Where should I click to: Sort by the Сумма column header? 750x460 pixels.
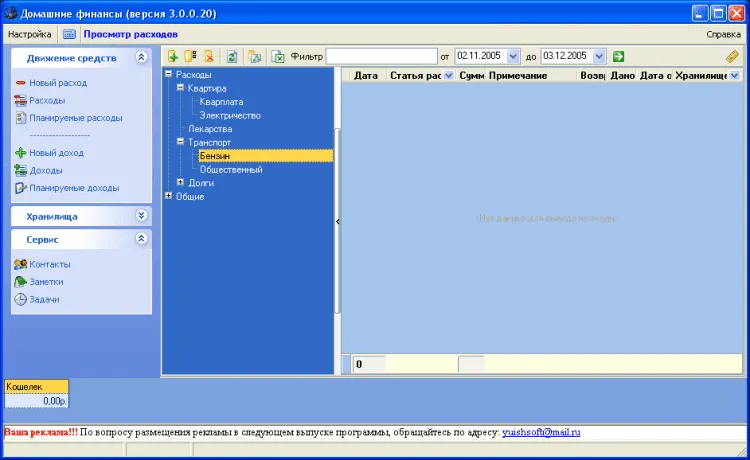tap(472, 76)
